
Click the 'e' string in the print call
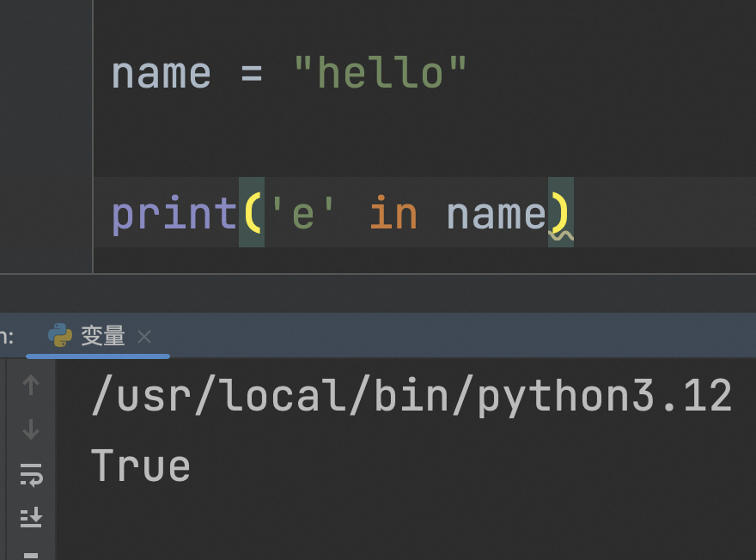point(302,213)
